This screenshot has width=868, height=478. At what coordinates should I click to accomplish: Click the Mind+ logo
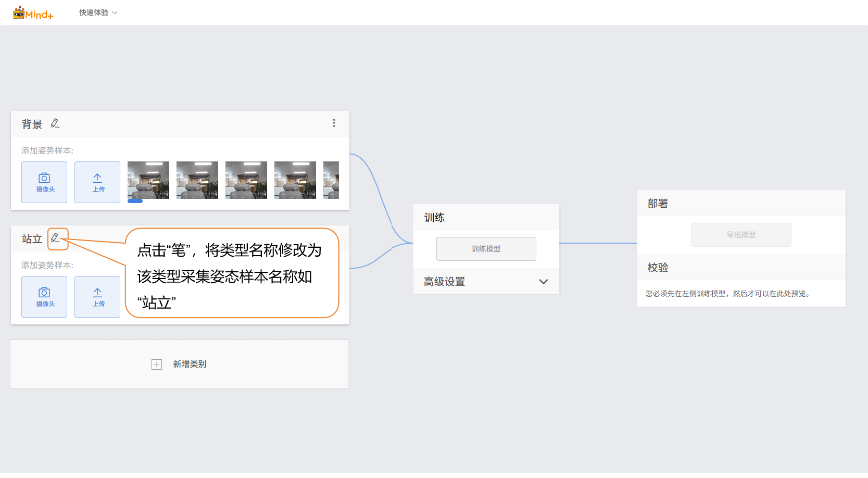33,13
